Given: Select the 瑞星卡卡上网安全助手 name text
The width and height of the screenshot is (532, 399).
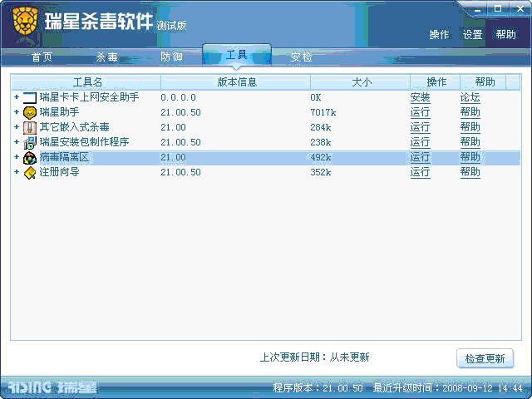Looking at the screenshot, I should (x=89, y=97).
